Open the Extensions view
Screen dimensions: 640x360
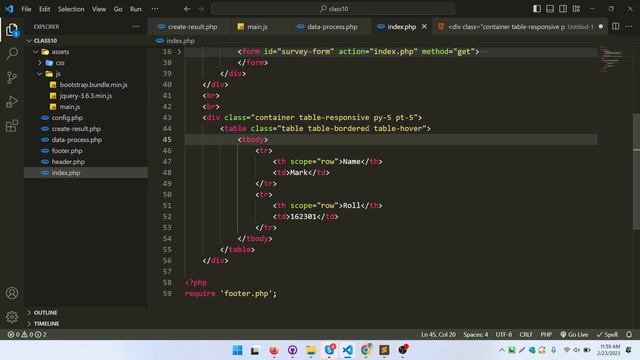pos(12,126)
